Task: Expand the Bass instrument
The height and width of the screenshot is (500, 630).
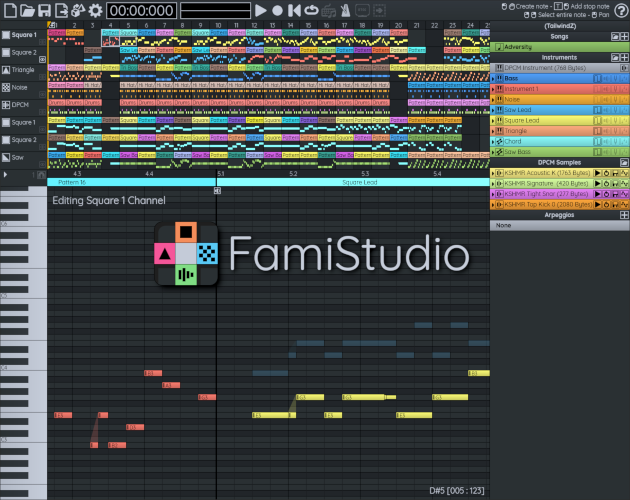Action: 493,79
